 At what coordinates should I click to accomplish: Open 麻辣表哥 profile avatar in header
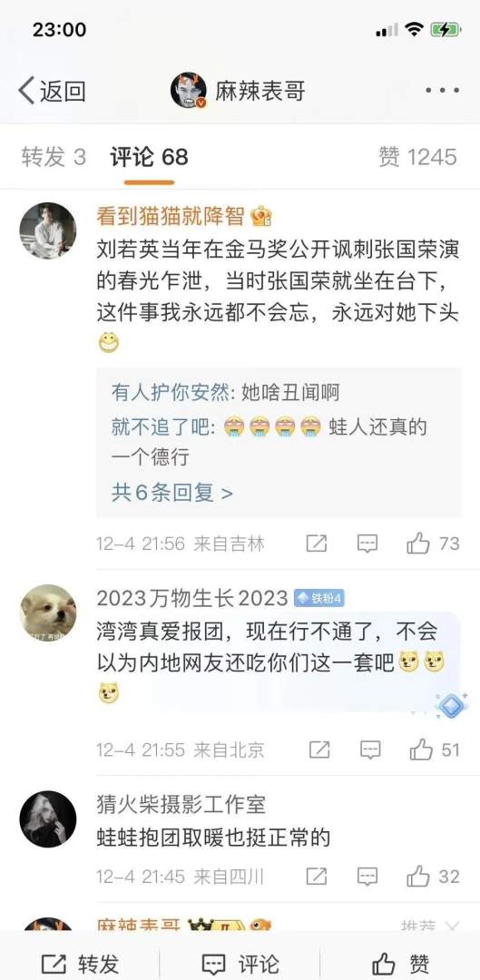tap(189, 91)
